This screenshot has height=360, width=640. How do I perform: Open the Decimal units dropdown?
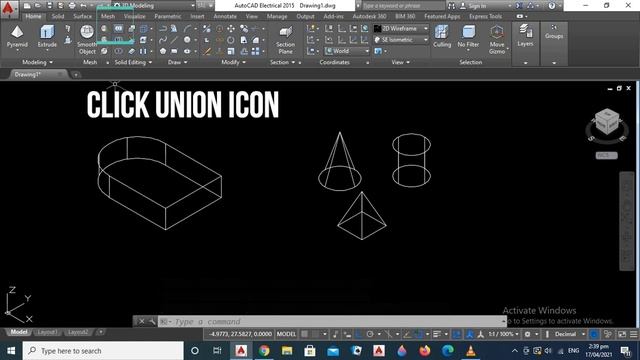click(569, 334)
